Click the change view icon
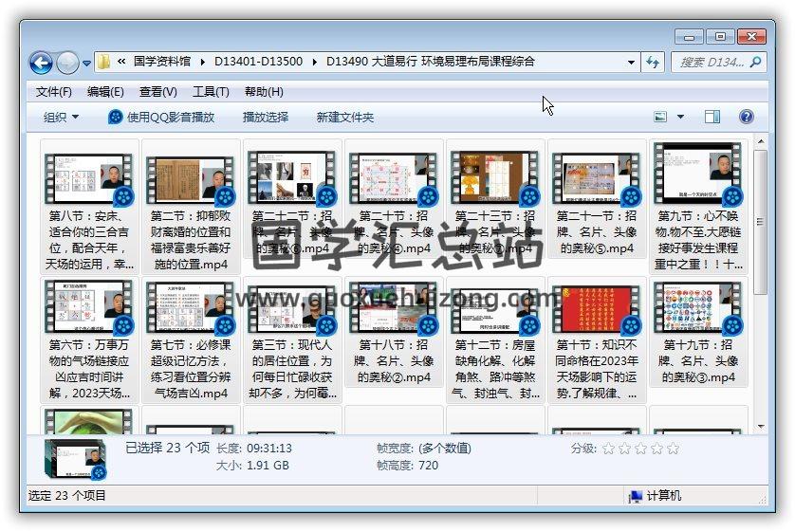The height and width of the screenshot is (532, 795). tap(660, 117)
